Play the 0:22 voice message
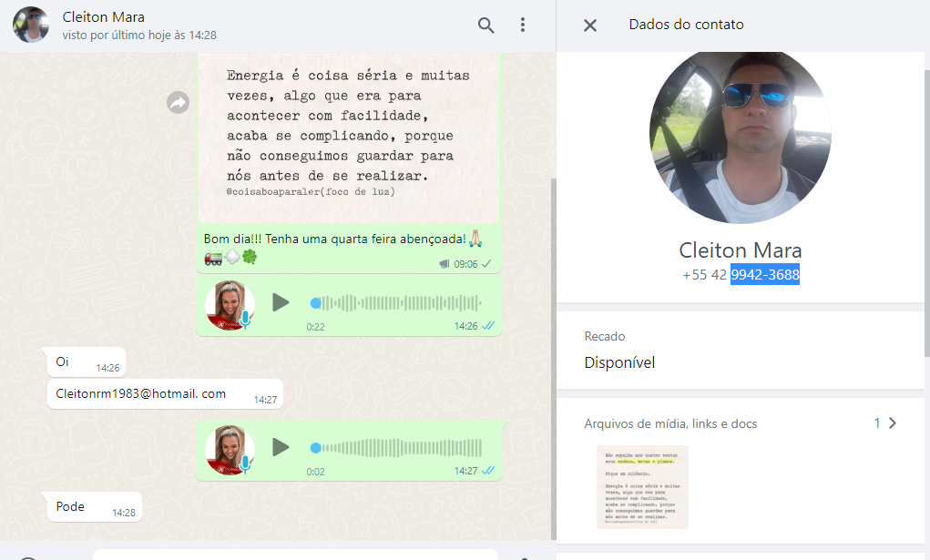This screenshot has height=560, width=930. point(281,302)
